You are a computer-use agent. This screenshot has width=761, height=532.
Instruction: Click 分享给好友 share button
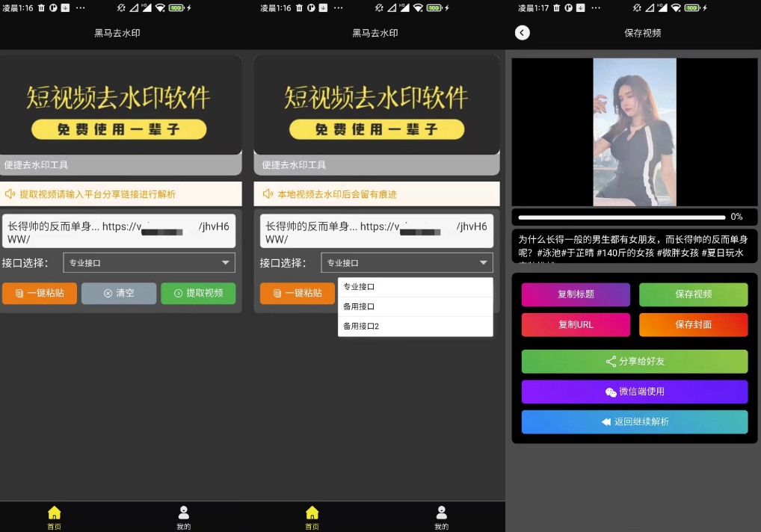pyautogui.click(x=635, y=362)
